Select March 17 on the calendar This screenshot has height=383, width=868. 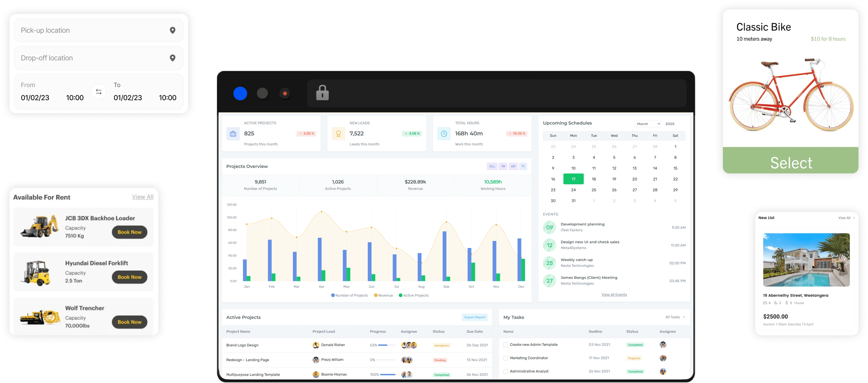[573, 179]
